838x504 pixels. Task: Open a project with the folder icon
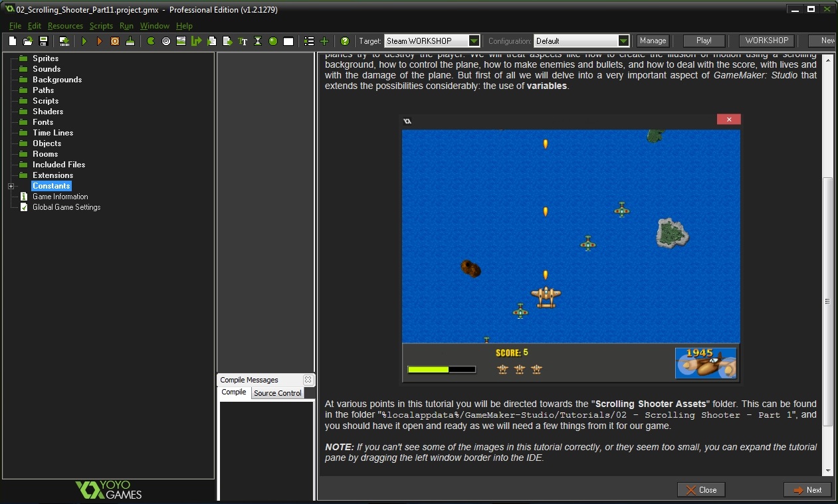click(28, 41)
